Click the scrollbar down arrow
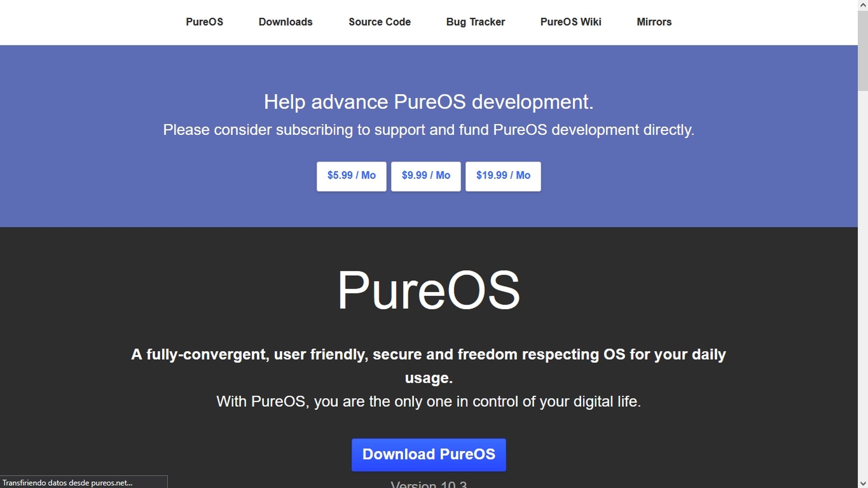This screenshot has width=868, height=488. click(862, 483)
